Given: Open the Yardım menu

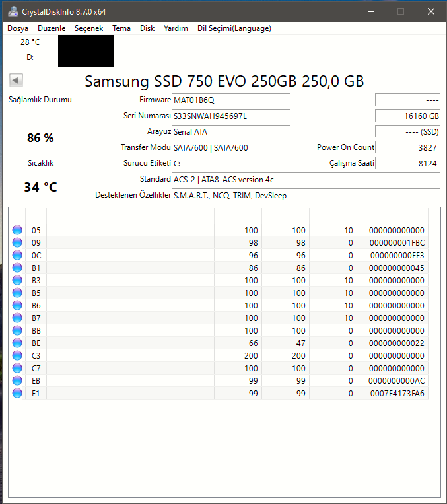Looking at the screenshot, I should pyautogui.click(x=176, y=28).
